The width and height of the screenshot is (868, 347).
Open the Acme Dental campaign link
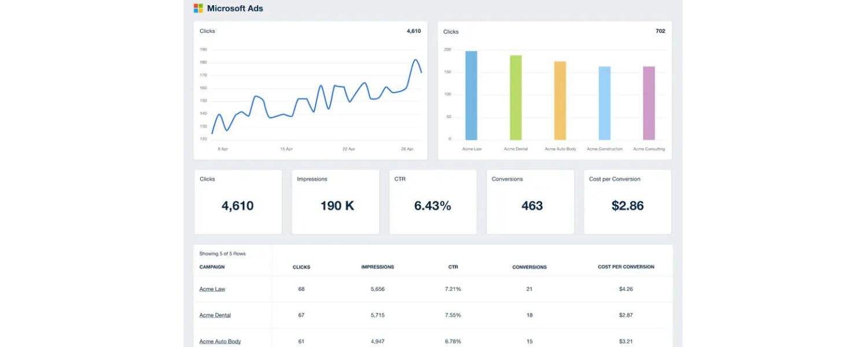tap(215, 315)
